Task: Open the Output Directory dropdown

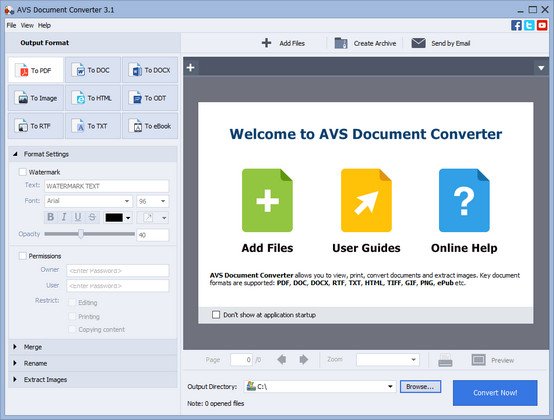Action: click(390, 386)
